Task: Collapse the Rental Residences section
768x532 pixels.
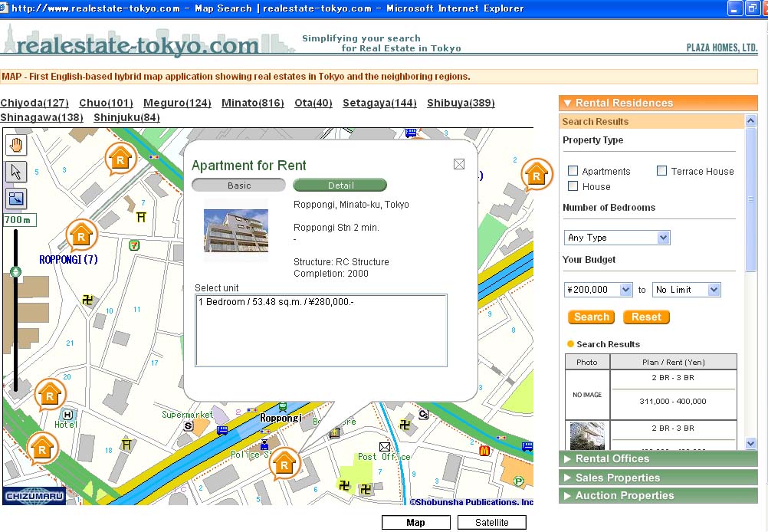Action: point(658,103)
